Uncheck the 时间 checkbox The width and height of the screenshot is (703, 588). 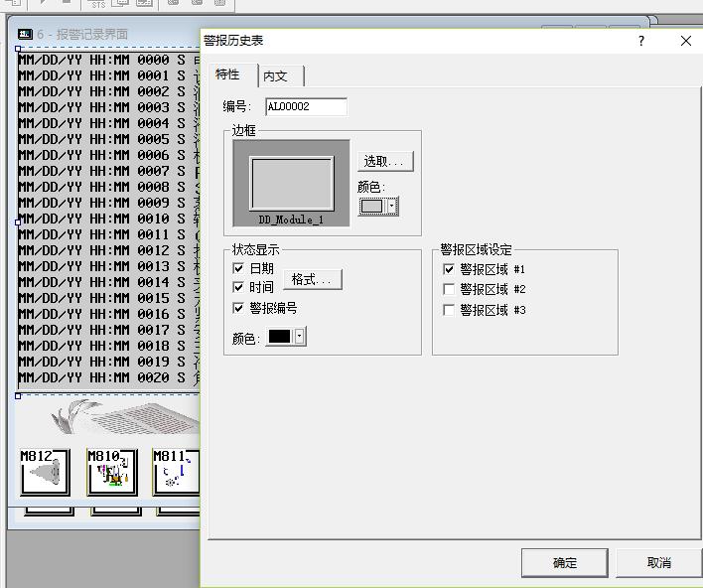click(238, 287)
